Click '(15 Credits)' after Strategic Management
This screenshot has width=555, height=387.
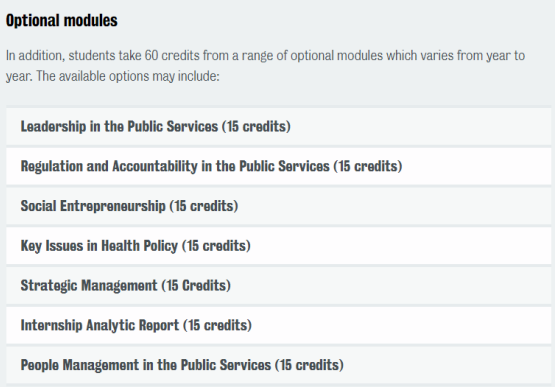tap(196, 285)
